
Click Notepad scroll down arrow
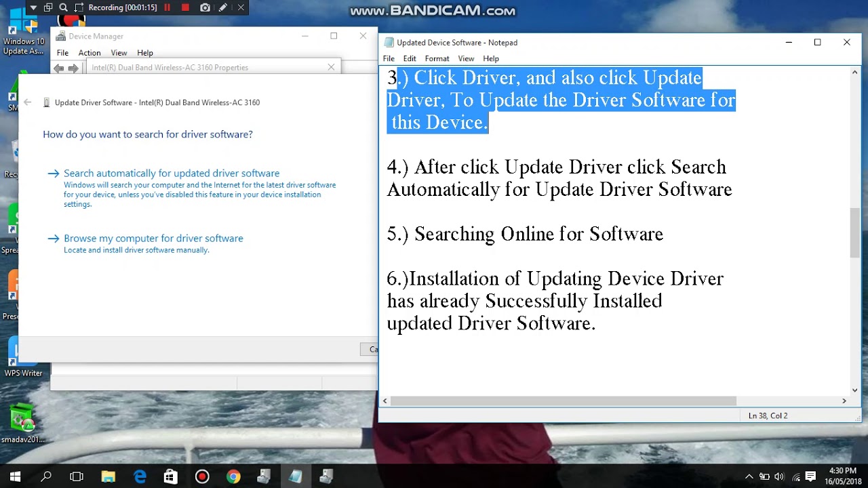point(855,390)
